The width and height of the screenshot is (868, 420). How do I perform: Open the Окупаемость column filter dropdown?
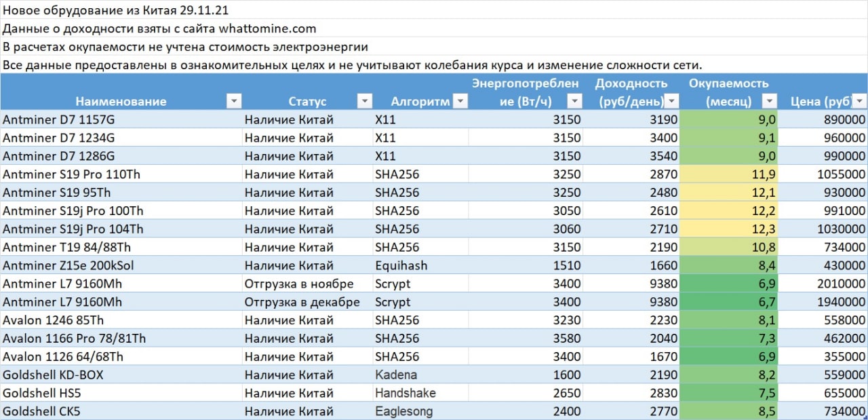(770, 101)
